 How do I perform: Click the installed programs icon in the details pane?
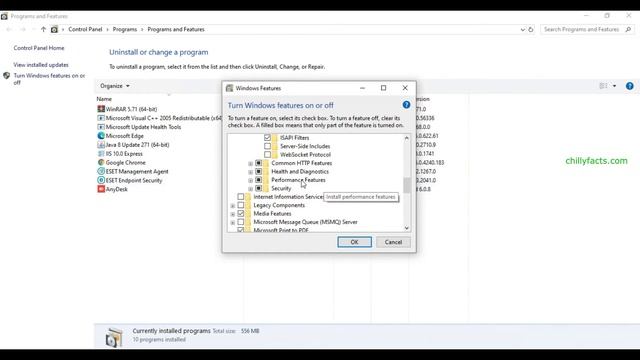click(x=114, y=337)
